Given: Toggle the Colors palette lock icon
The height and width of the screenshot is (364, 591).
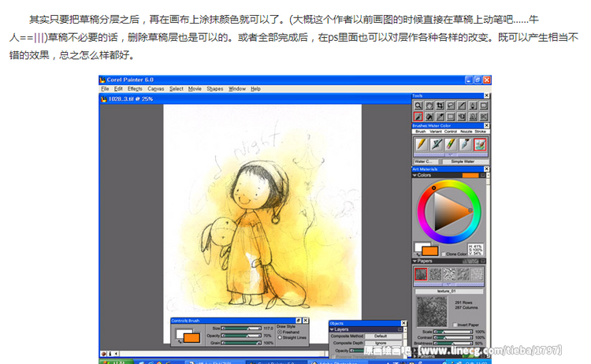Looking at the screenshot, I should [x=483, y=175].
